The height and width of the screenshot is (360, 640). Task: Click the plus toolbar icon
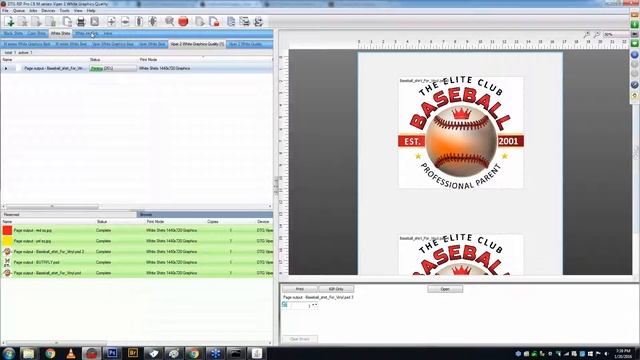point(111,22)
